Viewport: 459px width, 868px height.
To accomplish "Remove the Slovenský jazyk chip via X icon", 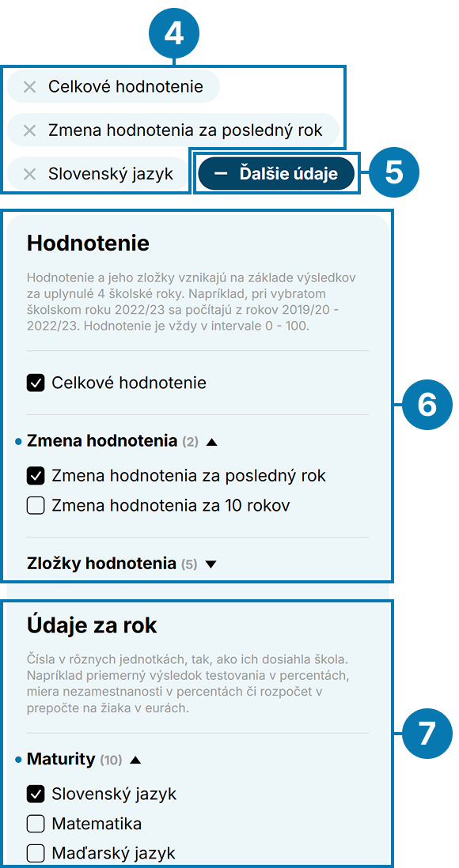I will pyautogui.click(x=29, y=175).
